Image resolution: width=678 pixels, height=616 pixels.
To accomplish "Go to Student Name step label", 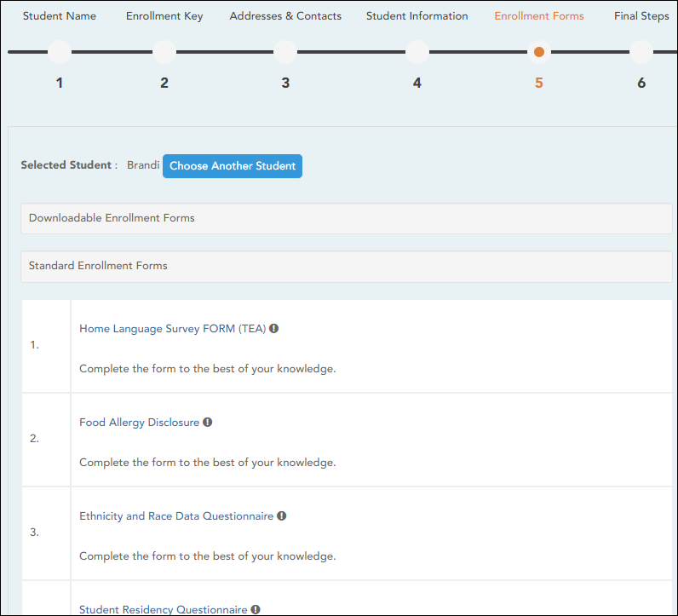I will pyautogui.click(x=60, y=16).
